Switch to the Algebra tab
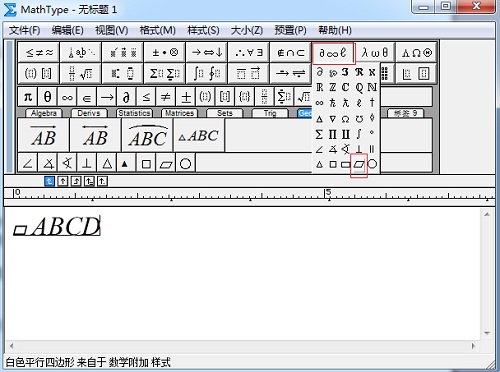The width and height of the screenshot is (500, 372). [x=44, y=113]
